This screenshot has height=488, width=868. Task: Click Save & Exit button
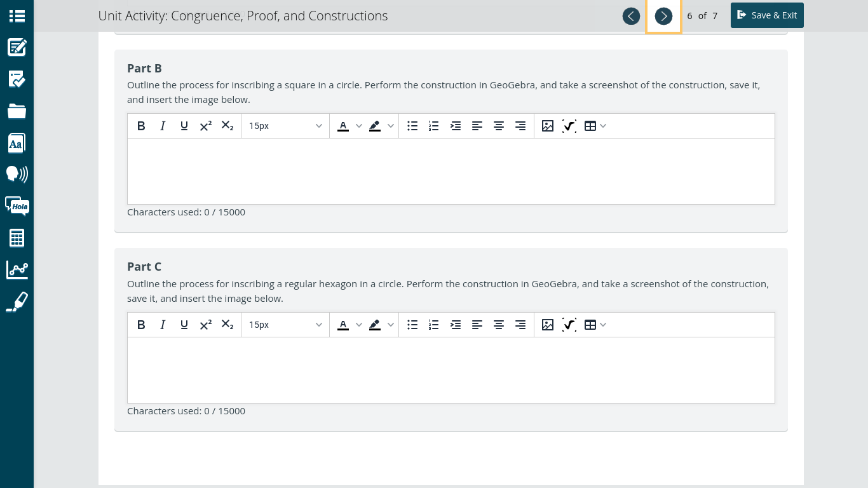pos(767,15)
